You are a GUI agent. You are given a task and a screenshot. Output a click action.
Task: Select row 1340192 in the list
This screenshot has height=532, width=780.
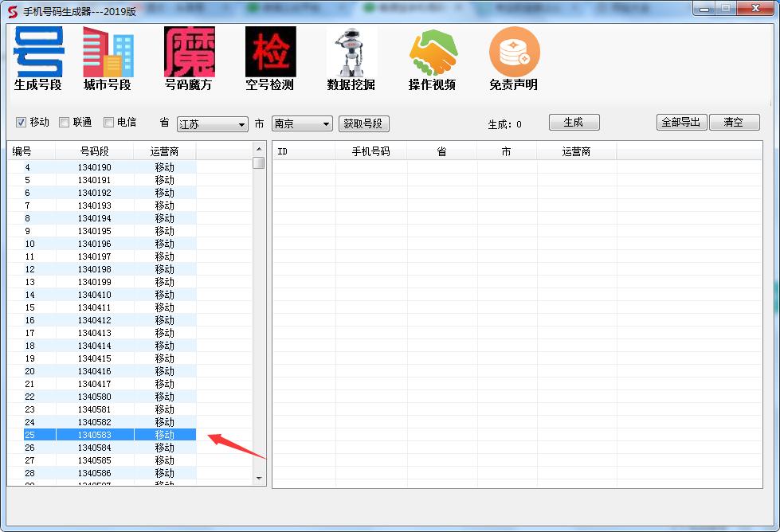[102, 193]
